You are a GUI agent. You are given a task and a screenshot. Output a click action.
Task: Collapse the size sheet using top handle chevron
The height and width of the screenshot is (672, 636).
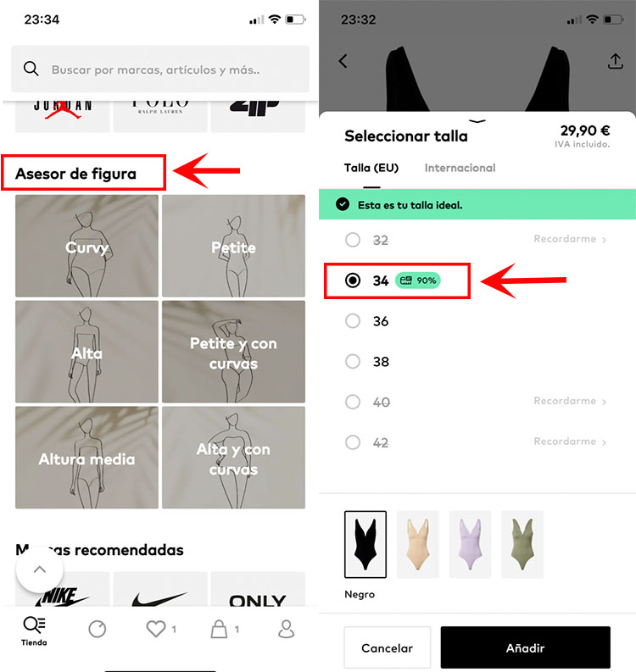[477, 121]
